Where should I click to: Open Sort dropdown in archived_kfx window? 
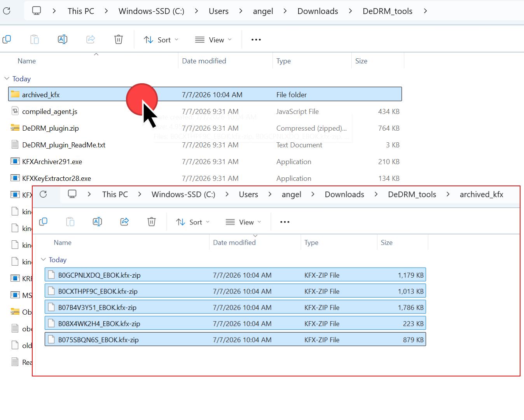[193, 222]
